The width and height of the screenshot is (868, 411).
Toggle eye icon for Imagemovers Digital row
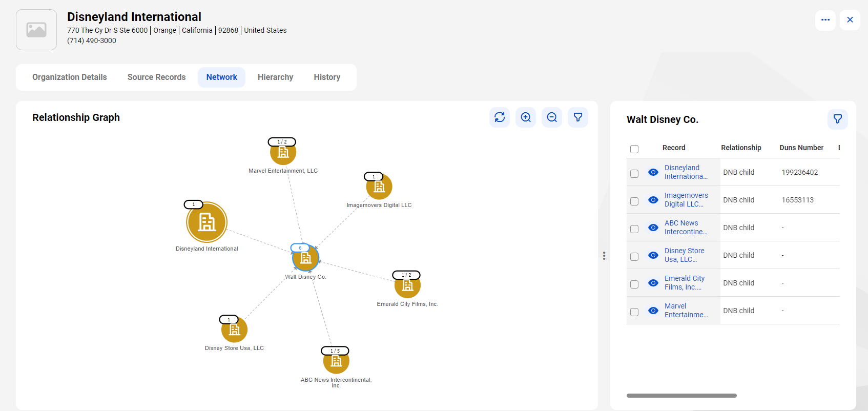click(x=653, y=200)
